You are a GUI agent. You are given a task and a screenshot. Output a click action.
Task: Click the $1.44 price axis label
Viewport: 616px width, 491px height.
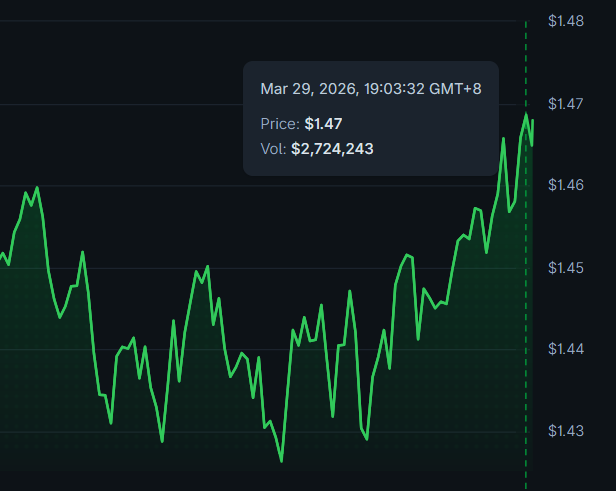click(x=566, y=349)
